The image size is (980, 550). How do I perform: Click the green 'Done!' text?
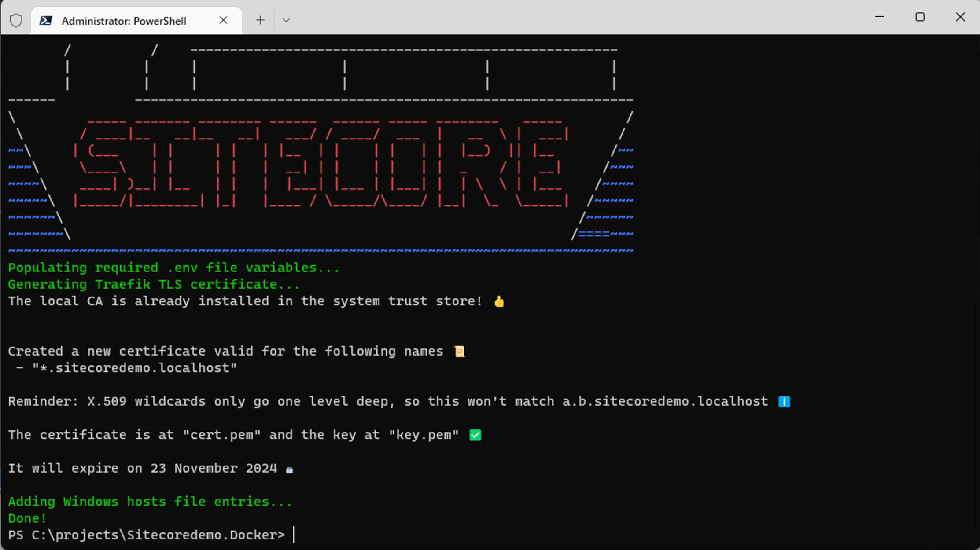[27, 518]
